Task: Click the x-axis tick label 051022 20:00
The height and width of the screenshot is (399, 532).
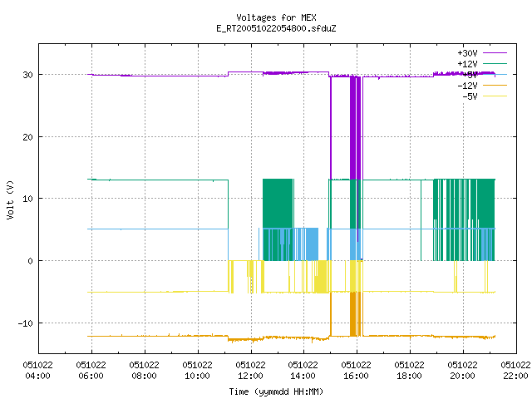Action: pyautogui.click(x=462, y=371)
